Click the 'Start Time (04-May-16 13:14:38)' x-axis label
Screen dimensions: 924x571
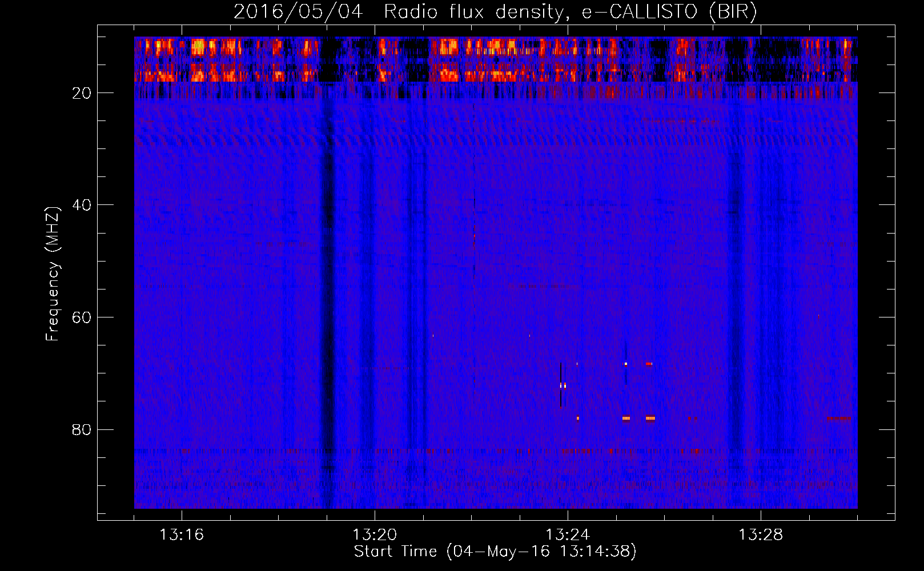[495, 552]
